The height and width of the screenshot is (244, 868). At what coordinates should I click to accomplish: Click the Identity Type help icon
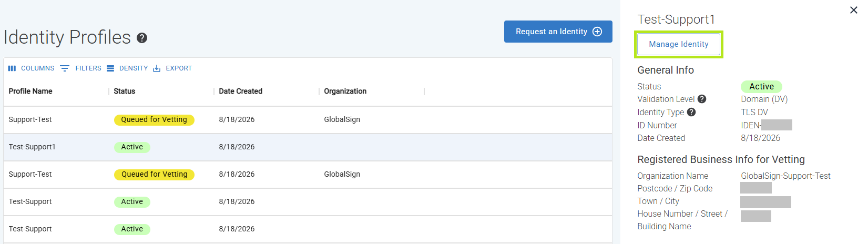(x=691, y=112)
